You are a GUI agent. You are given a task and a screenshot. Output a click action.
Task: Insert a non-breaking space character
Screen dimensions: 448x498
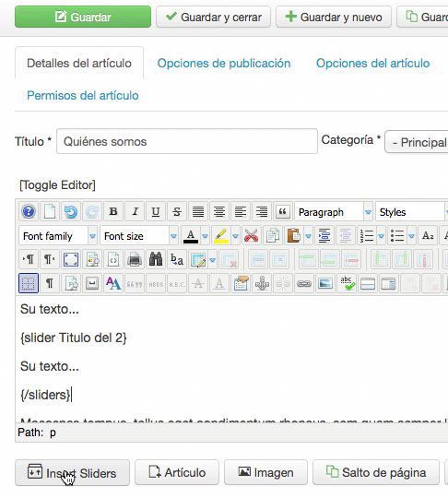point(92,284)
